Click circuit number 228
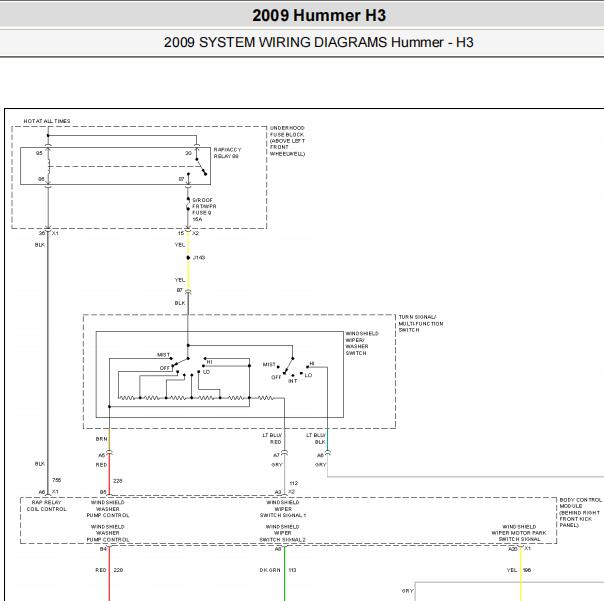 click(x=118, y=481)
